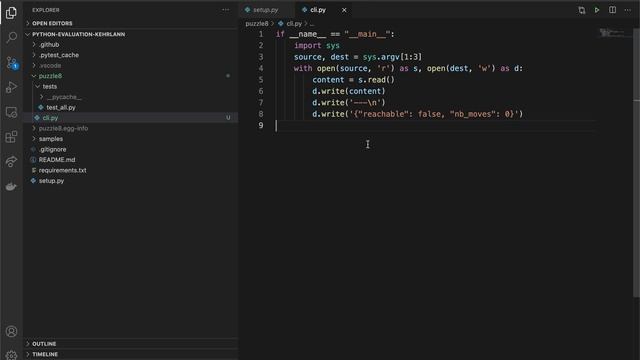Split the editor right

pos(612,10)
